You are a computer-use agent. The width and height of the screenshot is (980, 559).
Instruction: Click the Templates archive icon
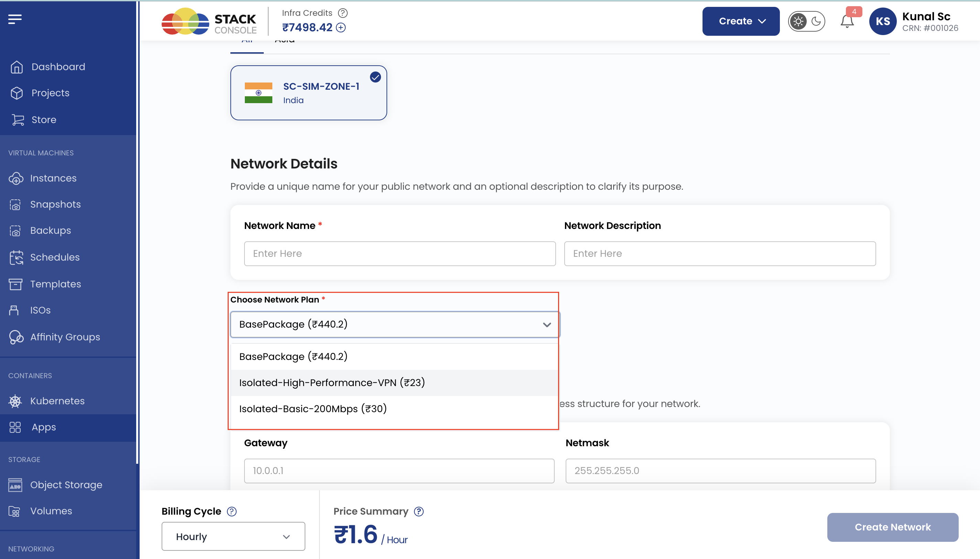coord(15,284)
